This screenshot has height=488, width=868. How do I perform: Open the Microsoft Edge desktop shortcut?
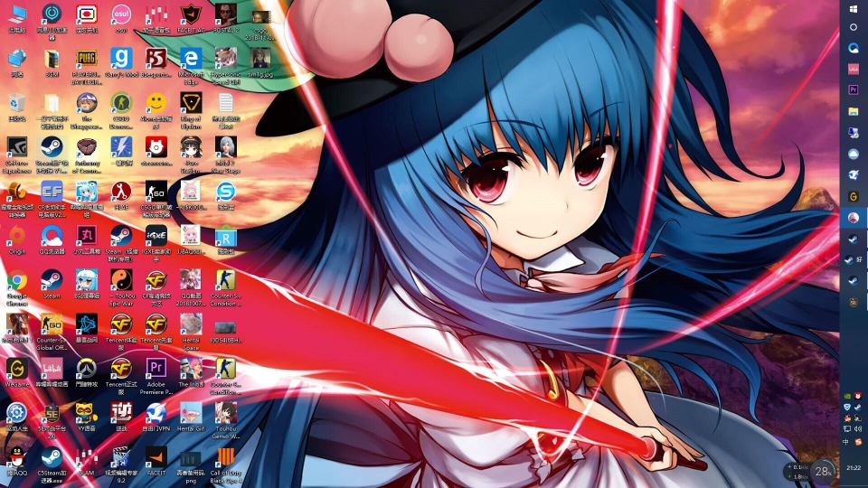pyautogui.click(x=191, y=66)
